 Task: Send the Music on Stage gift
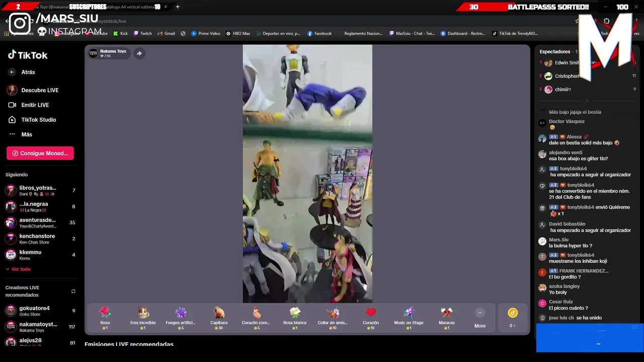click(409, 318)
